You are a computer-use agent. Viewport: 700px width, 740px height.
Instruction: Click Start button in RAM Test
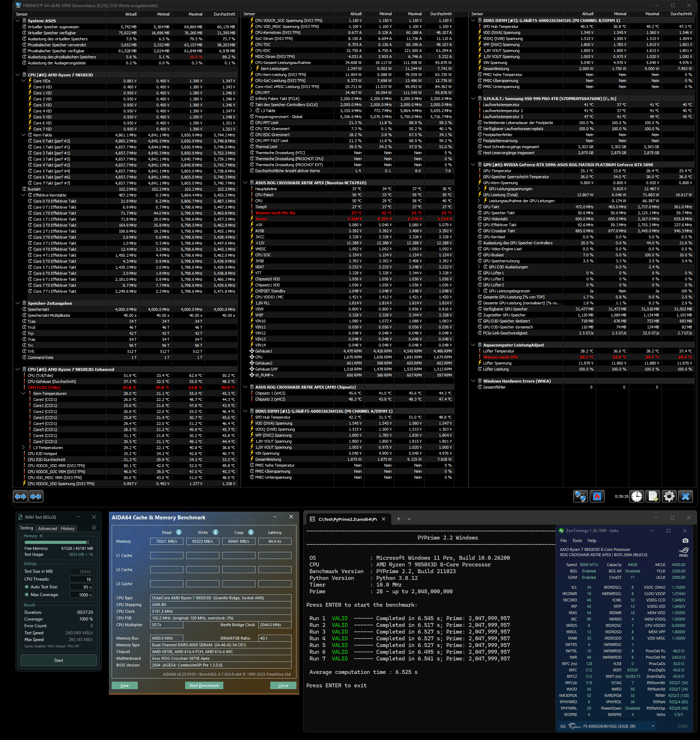pos(59,660)
